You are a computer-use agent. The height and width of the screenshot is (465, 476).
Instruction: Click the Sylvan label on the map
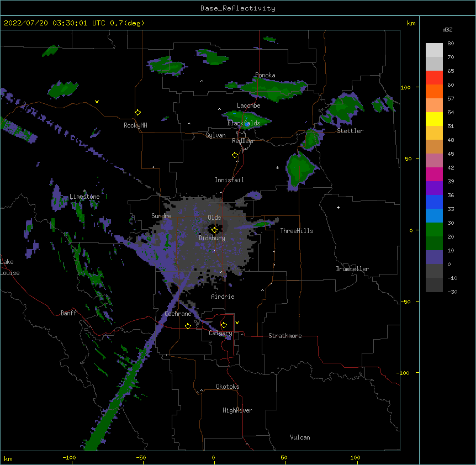pos(215,135)
